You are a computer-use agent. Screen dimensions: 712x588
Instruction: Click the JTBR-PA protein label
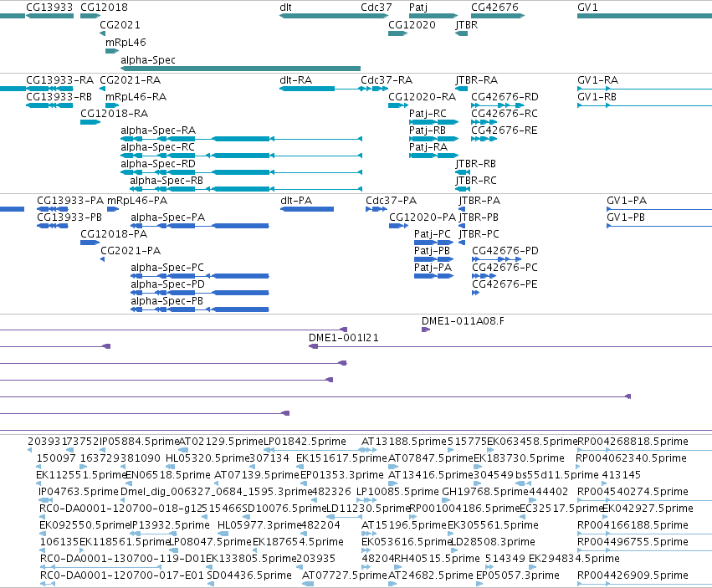[479, 201]
